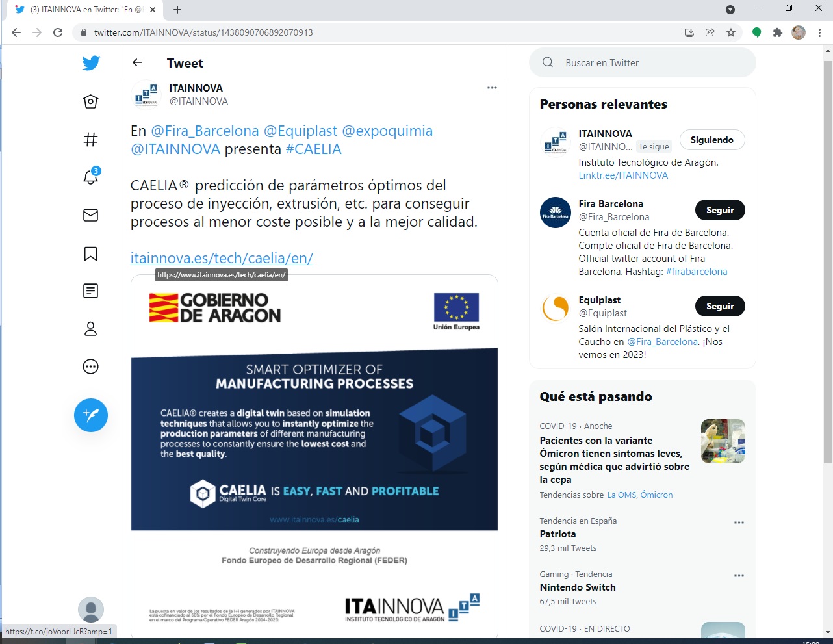Click the #firabarcelona hashtag

coord(697,272)
